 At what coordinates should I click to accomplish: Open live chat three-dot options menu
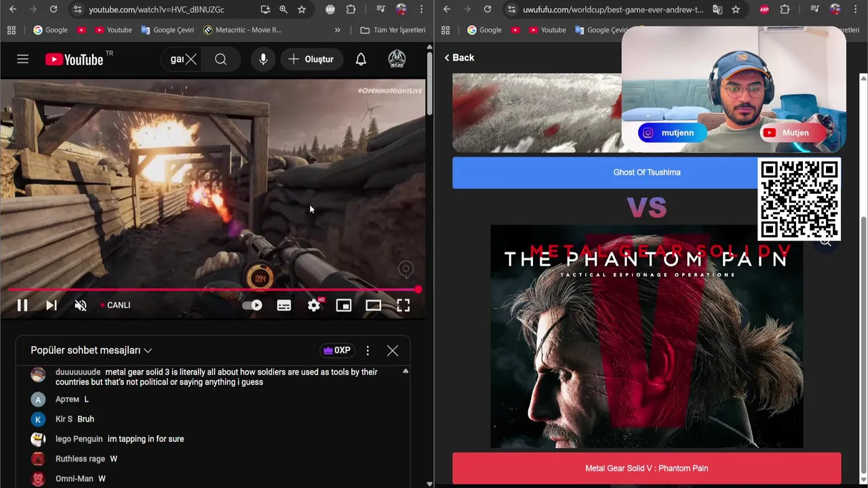coord(368,350)
